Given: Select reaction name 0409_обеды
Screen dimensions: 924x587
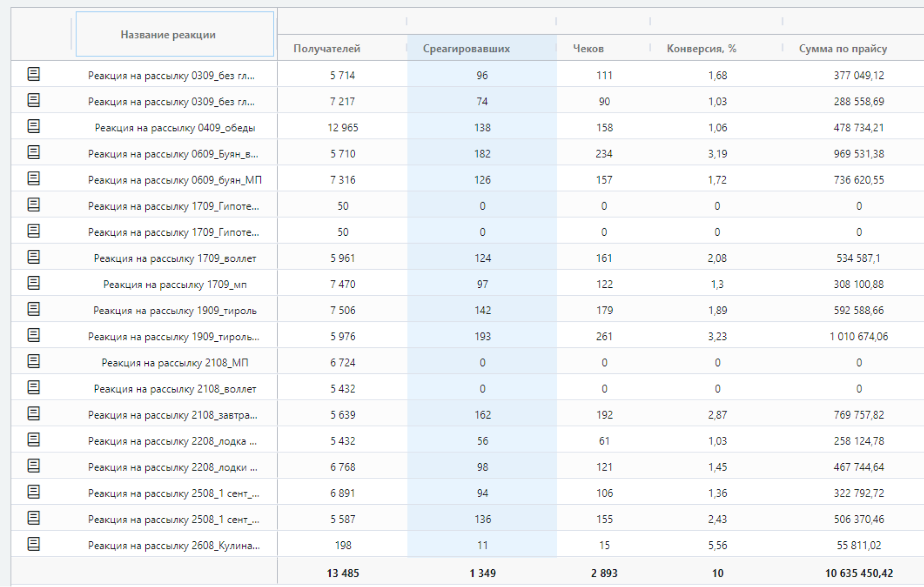Looking at the screenshot, I should click(x=175, y=128).
